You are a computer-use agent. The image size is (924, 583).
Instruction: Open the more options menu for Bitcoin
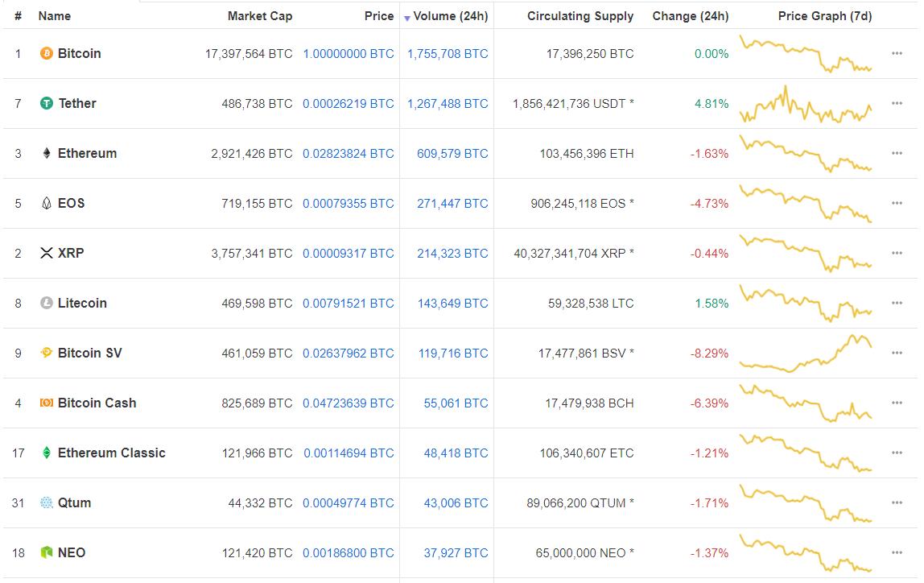[897, 54]
